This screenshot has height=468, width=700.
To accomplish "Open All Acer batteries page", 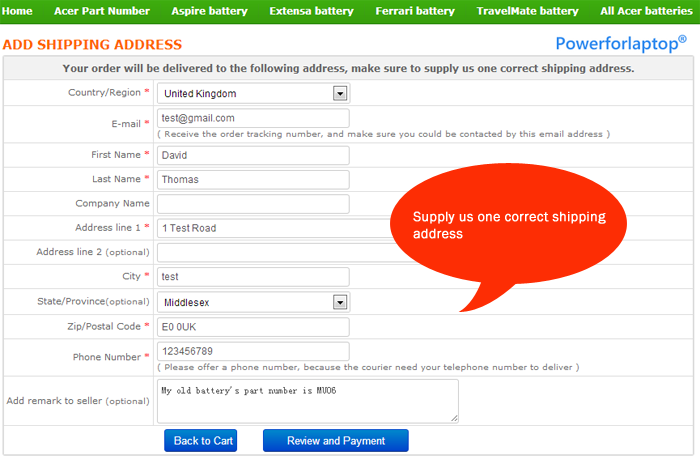I will click(645, 11).
